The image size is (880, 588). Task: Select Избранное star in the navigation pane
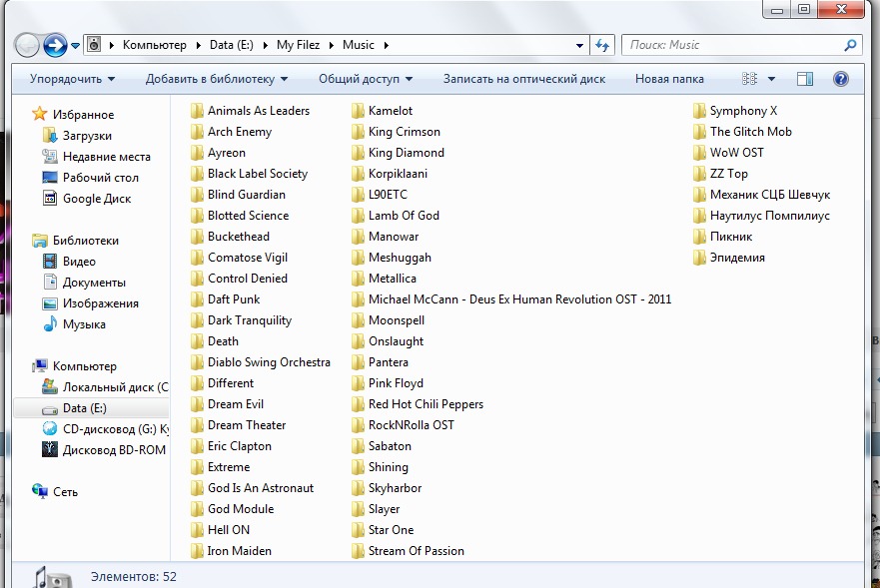pyautogui.click(x=39, y=114)
